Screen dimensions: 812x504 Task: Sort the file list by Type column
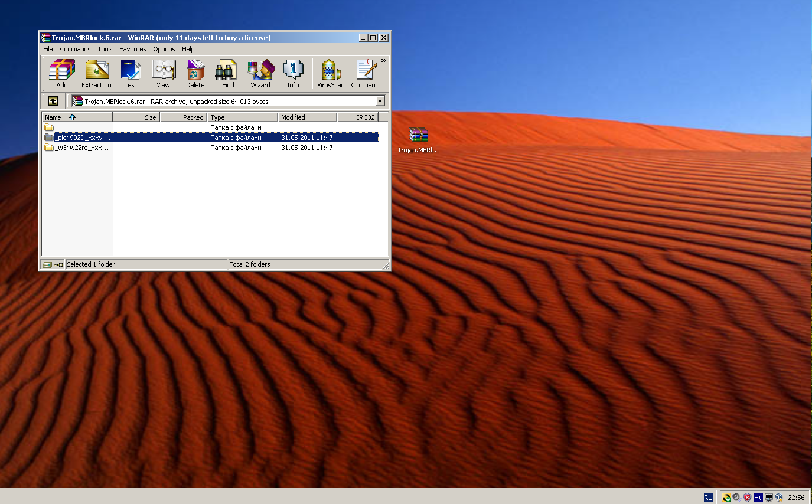(x=242, y=117)
